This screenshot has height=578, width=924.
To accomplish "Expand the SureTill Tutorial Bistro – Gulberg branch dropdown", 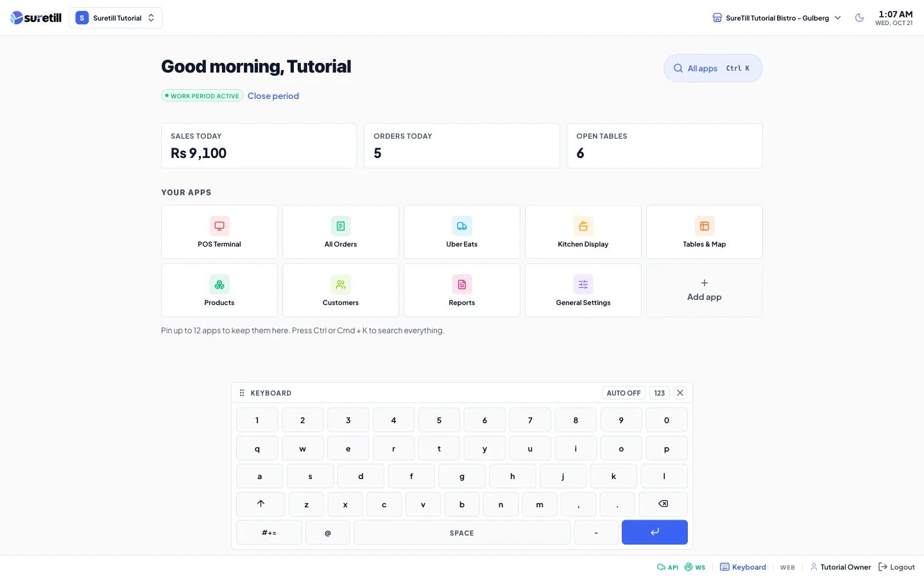I will point(776,18).
